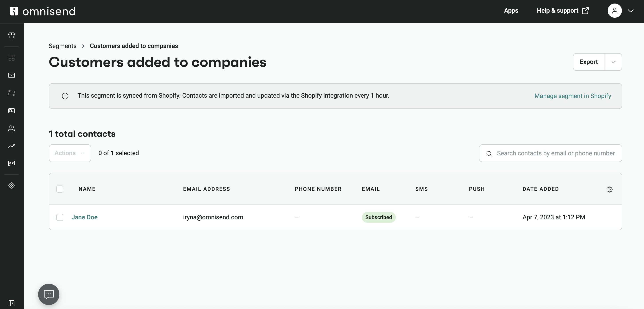Click the EMAIL status column header
This screenshot has height=309, width=644.
point(371,189)
